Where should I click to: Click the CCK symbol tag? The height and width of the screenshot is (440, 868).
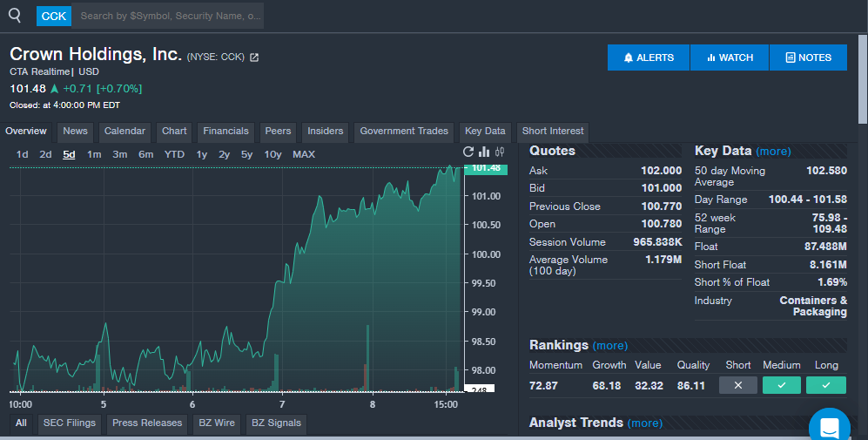tap(54, 16)
